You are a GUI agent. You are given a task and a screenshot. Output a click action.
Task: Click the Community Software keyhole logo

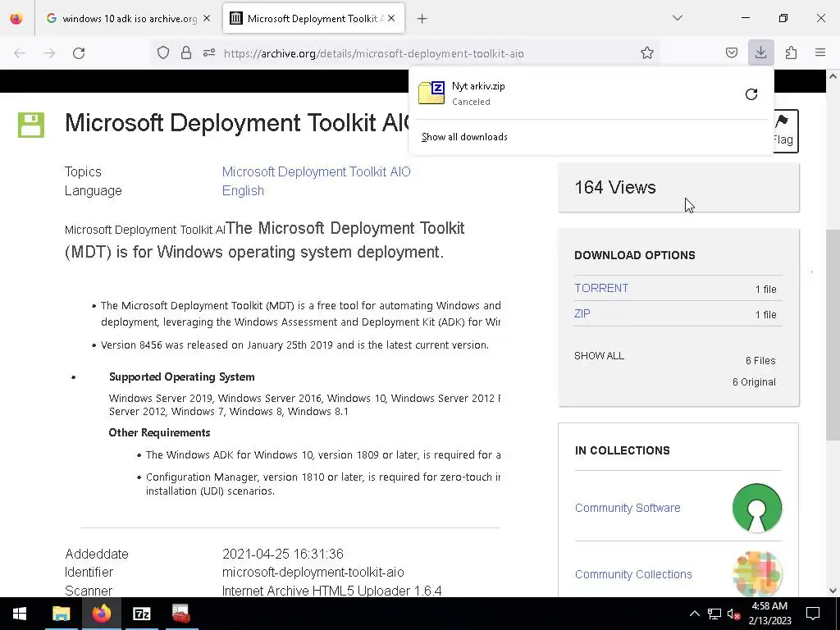[x=756, y=508]
